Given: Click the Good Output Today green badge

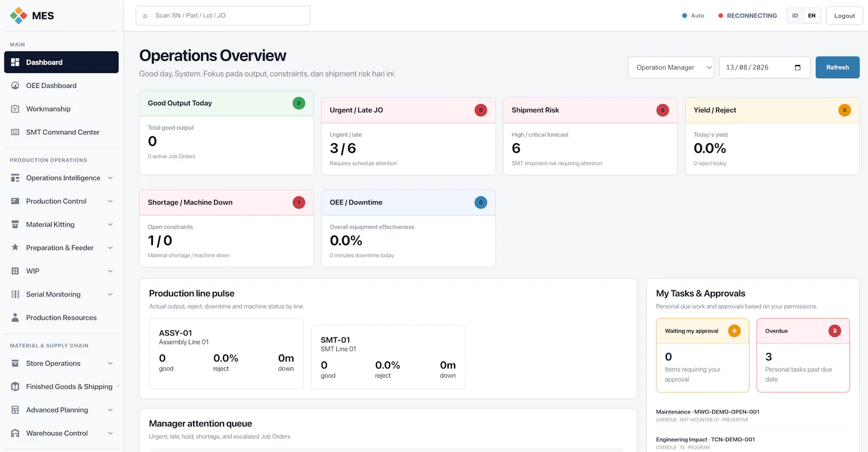Looking at the screenshot, I should (x=299, y=103).
